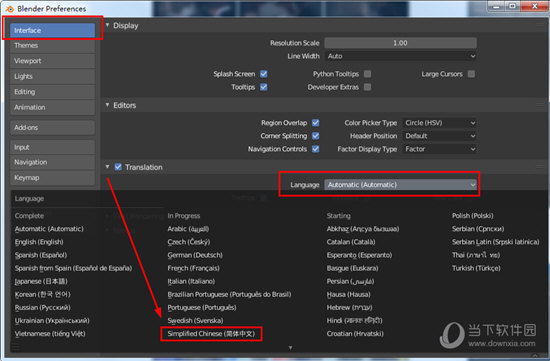Go to the Editing tab

pos(52,92)
